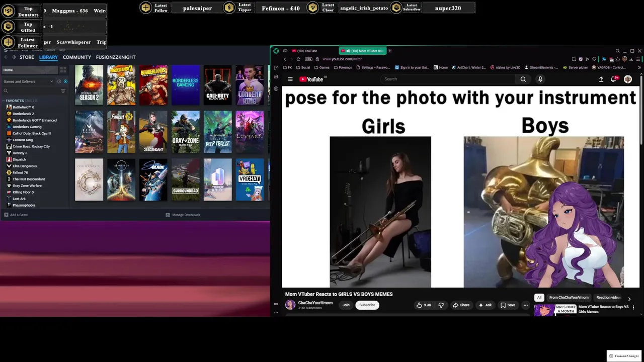The image size is (644, 362).
Task: Start voice search with the microphone
Action: (x=540, y=79)
